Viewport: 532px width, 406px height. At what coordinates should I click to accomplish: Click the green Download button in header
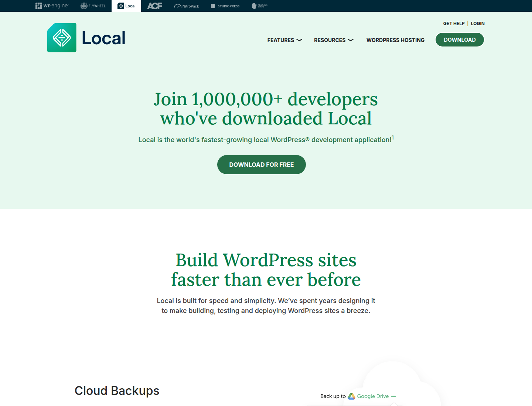pos(460,39)
